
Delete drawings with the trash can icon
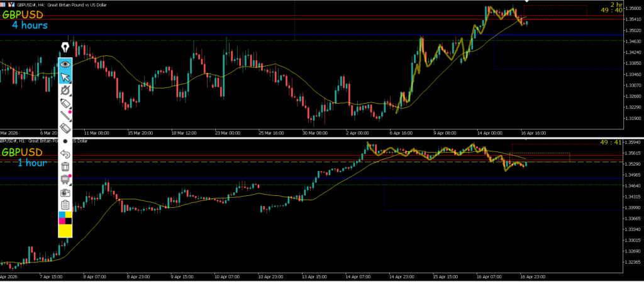(x=65, y=166)
